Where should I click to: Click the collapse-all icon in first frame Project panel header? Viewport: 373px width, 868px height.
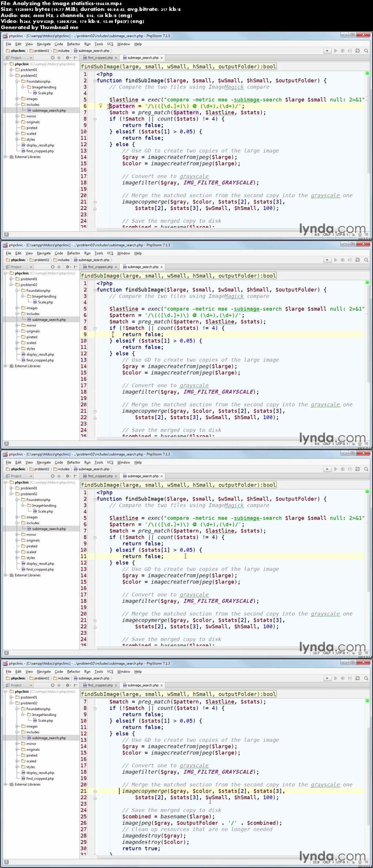point(59,58)
